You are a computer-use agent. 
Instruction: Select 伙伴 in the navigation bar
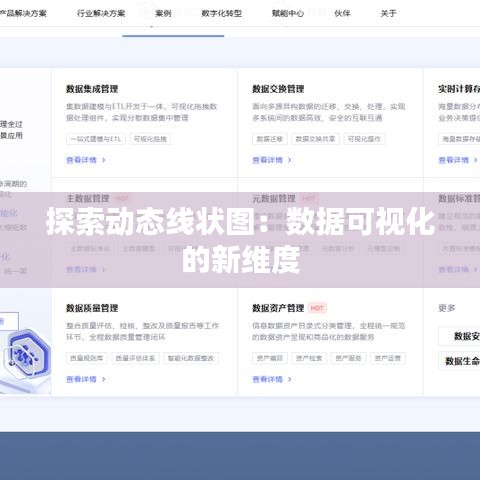(342, 13)
